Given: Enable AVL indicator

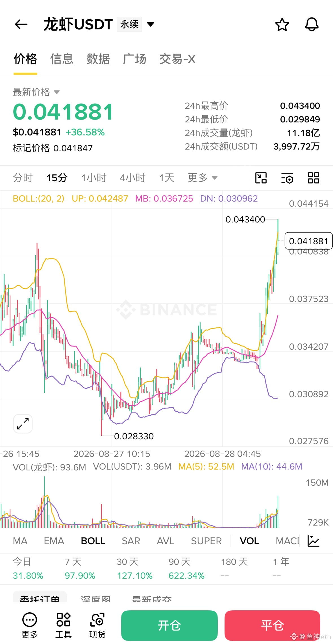Looking at the screenshot, I should tap(166, 541).
